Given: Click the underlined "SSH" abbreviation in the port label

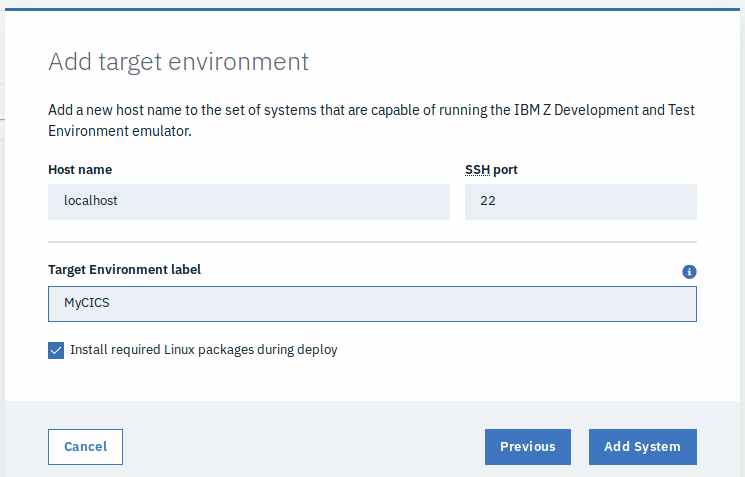Looking at the screenshot, I should [477, 170].
